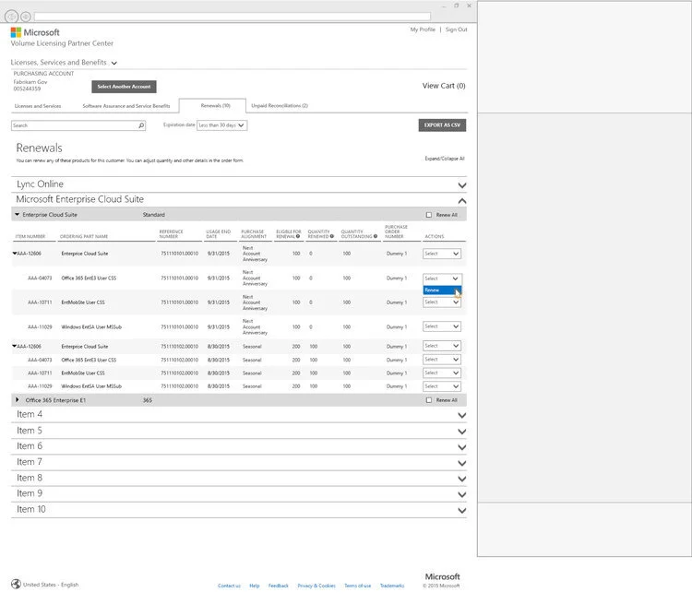Open action dropdown for Windows EntSA User MSSub 9/31/2015

[442, 326]
